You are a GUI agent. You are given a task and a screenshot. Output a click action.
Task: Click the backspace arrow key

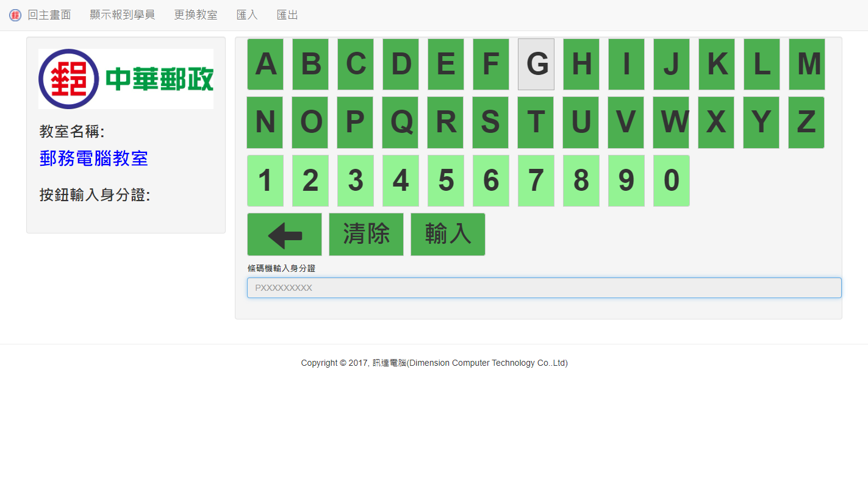(x=284, y=235)
